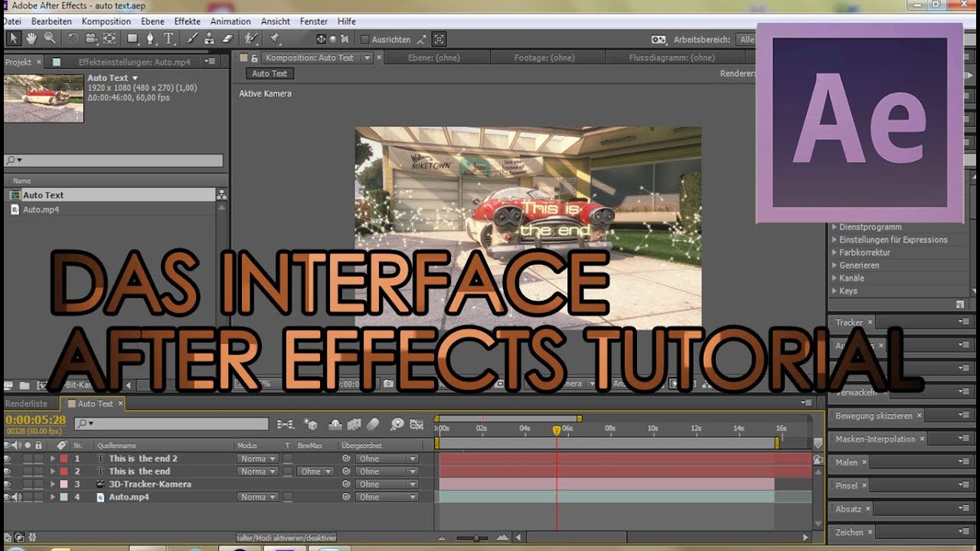Open the Fenster menu
980x551 pixels.
[x=314, y=21]
